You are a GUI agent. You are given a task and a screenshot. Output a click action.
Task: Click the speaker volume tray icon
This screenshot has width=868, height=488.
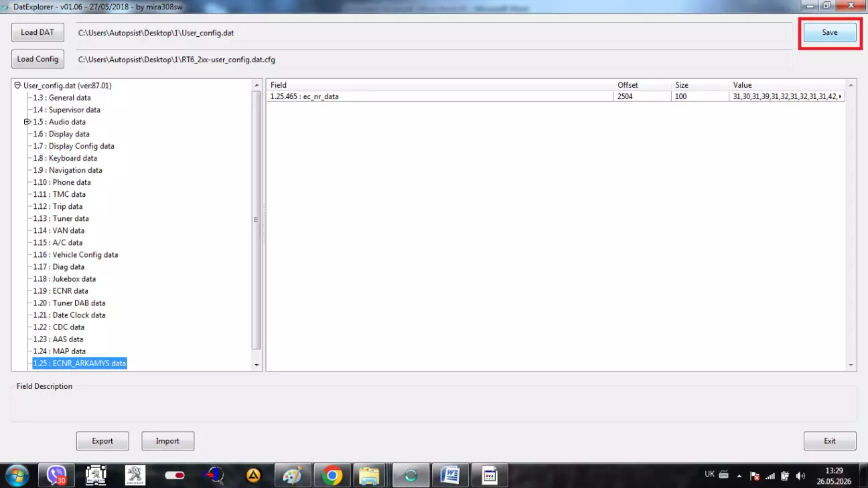pos(800,475)
